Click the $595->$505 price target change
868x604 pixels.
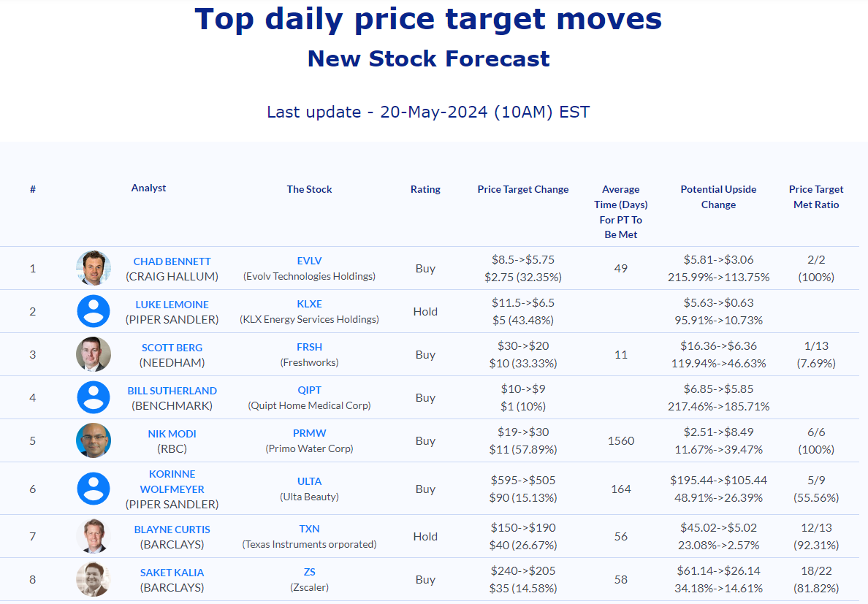coord(523,481)
